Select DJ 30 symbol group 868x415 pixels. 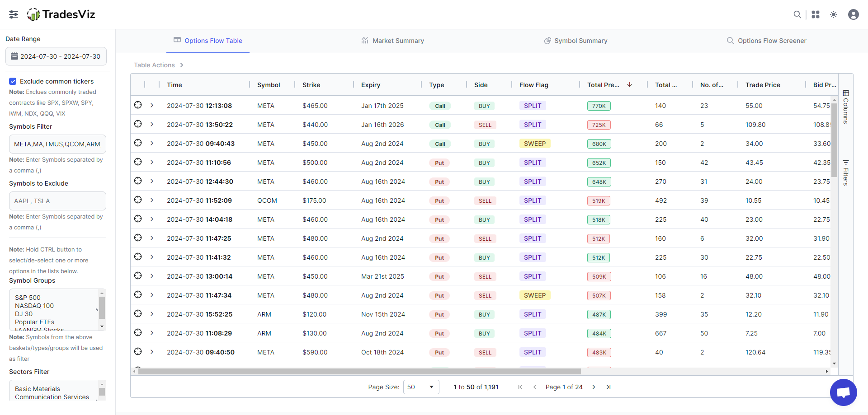pyautogui.click(x=24, y=314)
